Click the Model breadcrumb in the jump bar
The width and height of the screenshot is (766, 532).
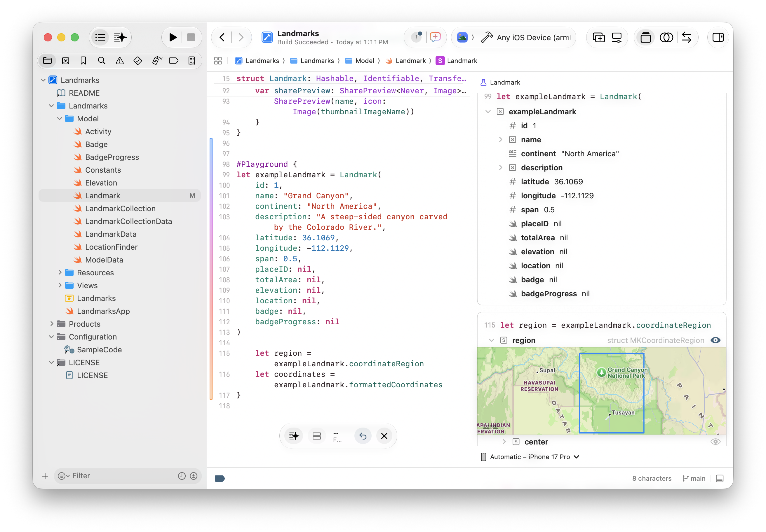click(360, 61)
